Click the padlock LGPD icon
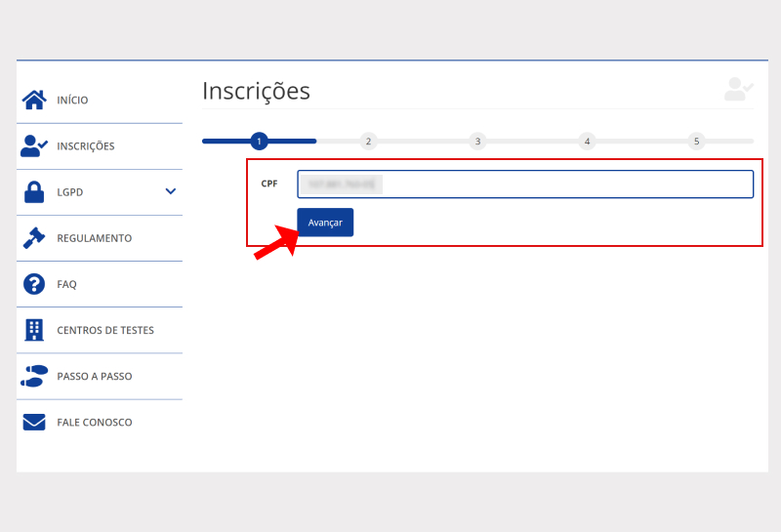Viewport: 781px width, 532px height. pyautogui.click(x=34, y=192)
